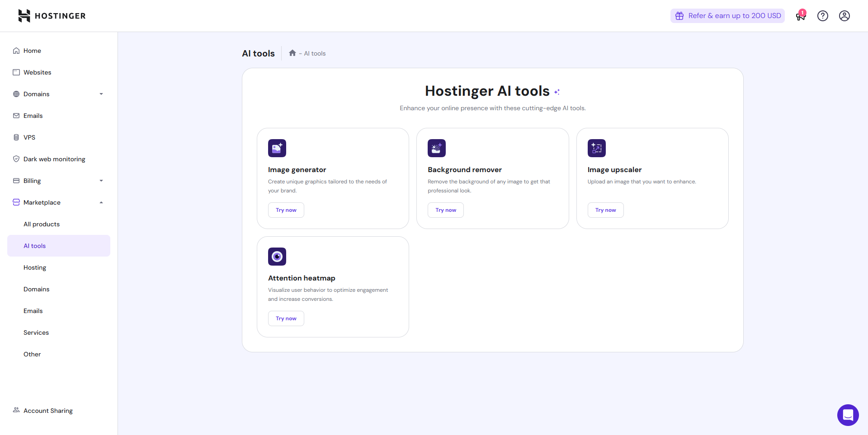Click Try now for Image upscaler
This screenshot has width=868, height=435.
[x=606, y=210]
